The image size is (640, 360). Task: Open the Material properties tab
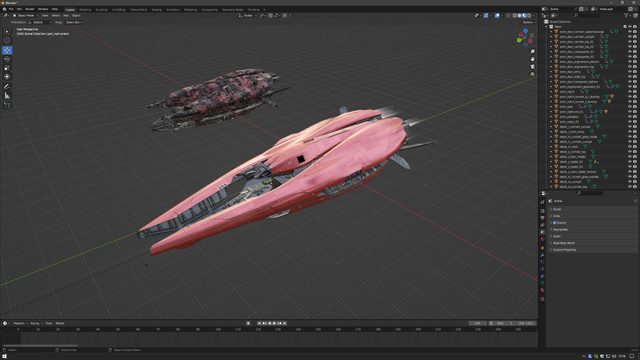[x=542, y=290]
